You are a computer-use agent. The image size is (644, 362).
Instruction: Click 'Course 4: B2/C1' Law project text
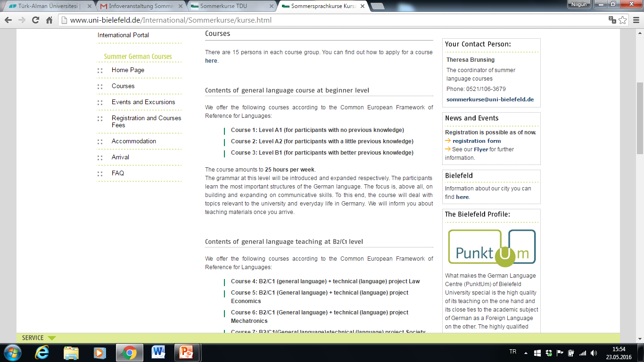(x=325, y=281)
